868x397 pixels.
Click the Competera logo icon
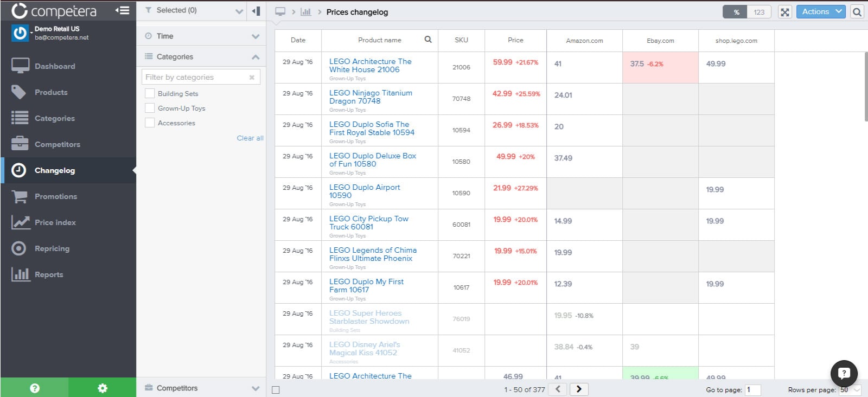click(19, 10)
